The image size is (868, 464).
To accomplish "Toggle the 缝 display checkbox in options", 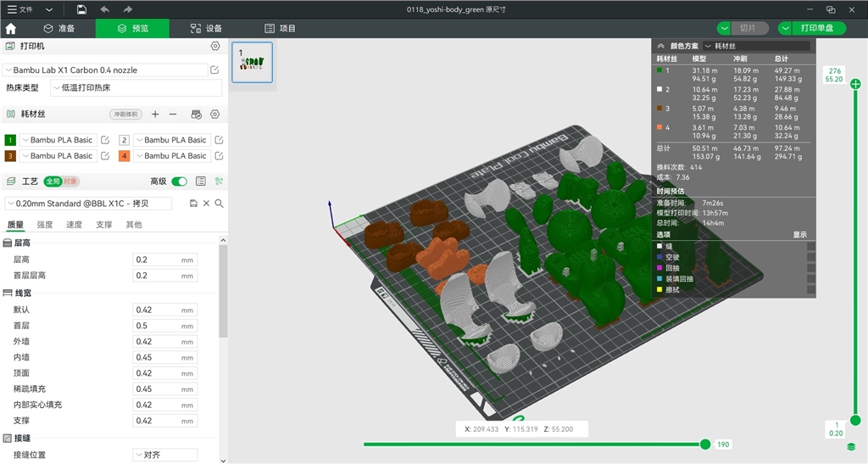I will click(x=810, y=246).
